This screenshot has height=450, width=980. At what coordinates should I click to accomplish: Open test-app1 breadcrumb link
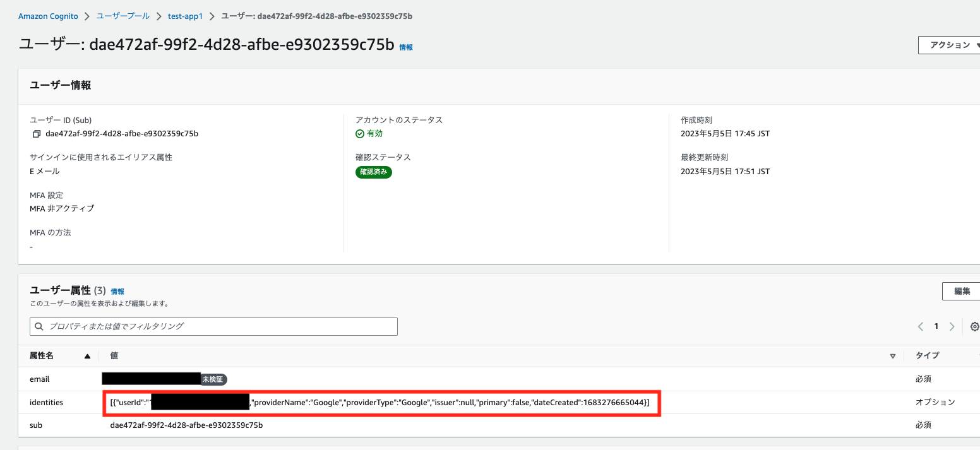(185, 16)
